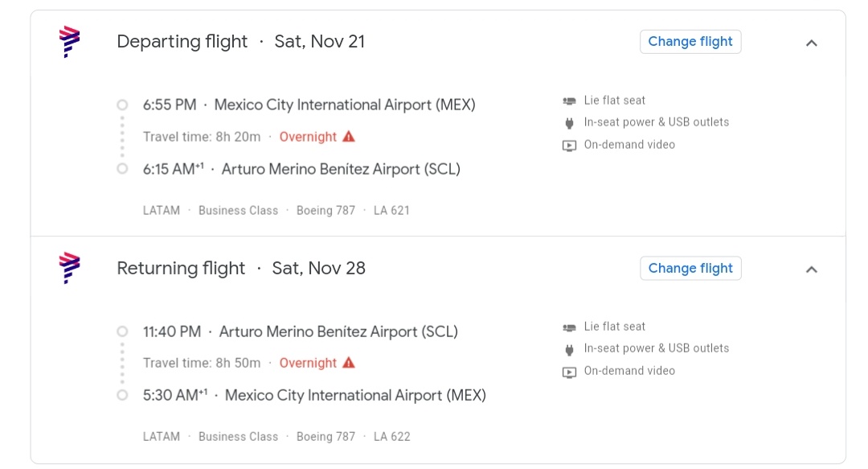Select the Departing flight Sat, Nov 21 header
Screen dimensions: 868x469
click(240, 42)
